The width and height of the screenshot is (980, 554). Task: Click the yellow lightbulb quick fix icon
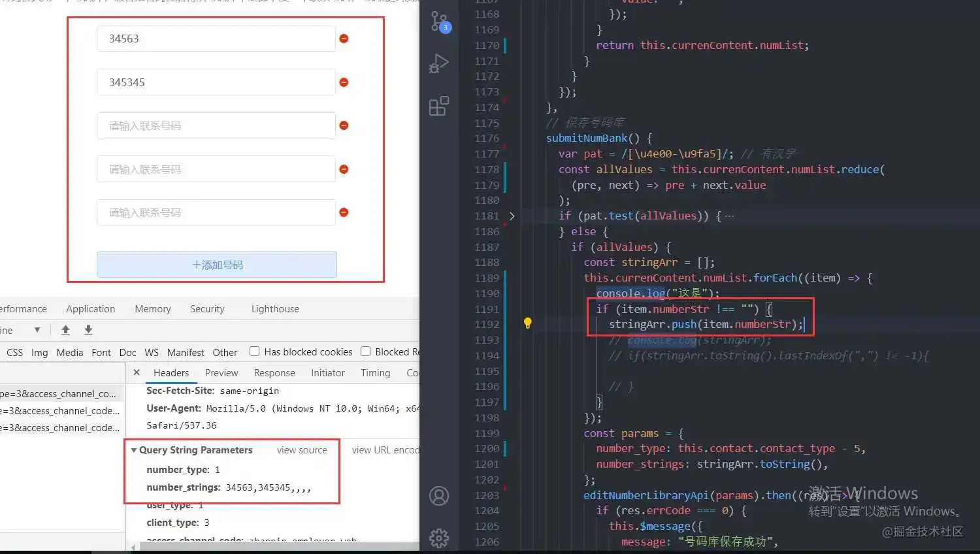point(528,323)
